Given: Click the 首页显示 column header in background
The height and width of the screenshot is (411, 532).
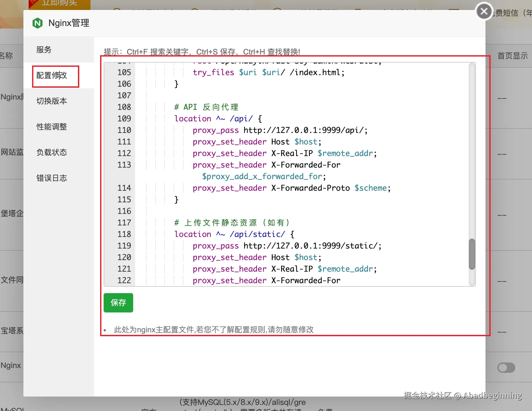Looking at the screenshot, I should (512, 56).
